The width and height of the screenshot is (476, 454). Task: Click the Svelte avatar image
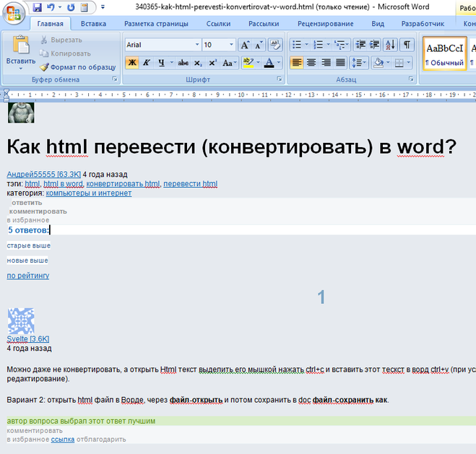pos(21,321)
